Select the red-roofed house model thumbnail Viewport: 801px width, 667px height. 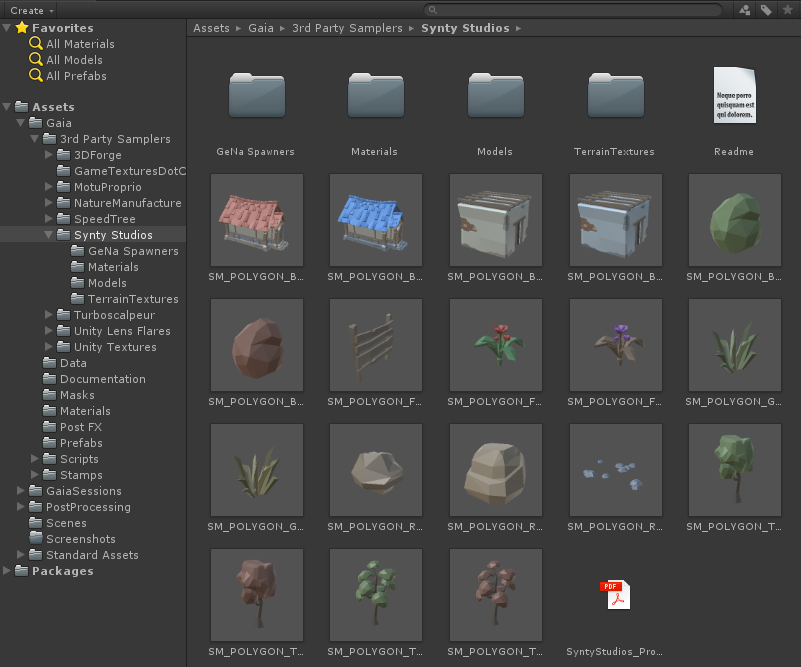tap(256, 220)
